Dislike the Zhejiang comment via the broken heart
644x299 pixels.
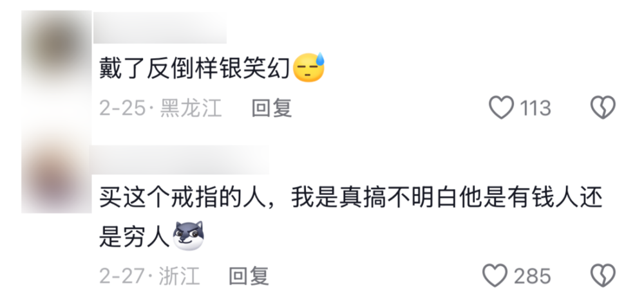pyautogui.click(x=603, y=276)
